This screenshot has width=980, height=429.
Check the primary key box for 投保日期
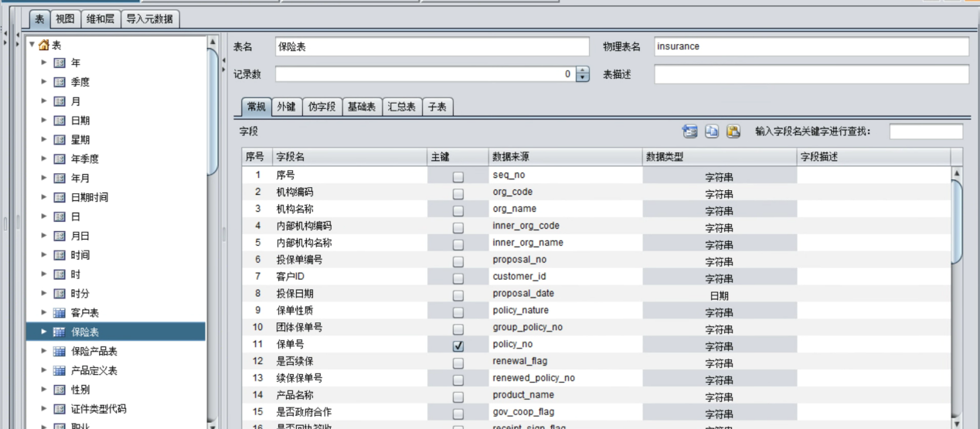[x=458, y=295]
